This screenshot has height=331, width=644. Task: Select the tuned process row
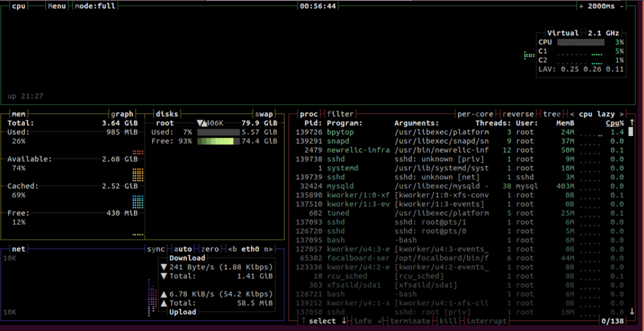[x=459, y=213]
